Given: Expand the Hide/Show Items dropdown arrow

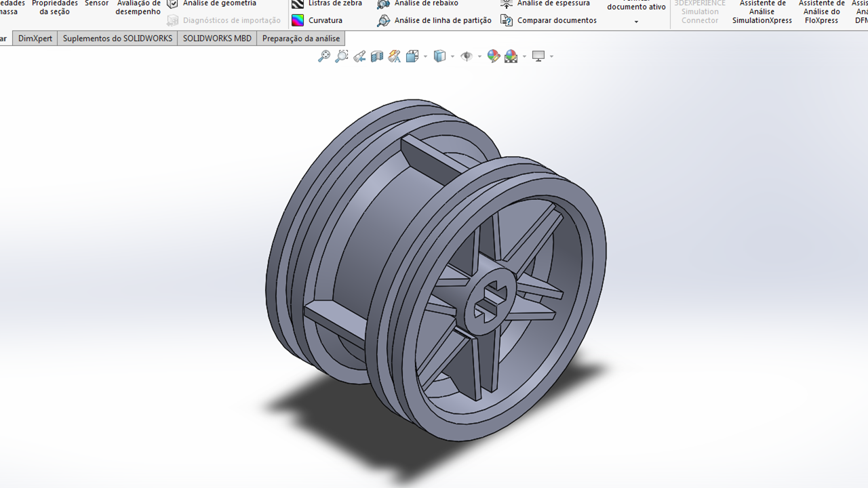Looking at the screenshot, I should [x=479, y=56].
